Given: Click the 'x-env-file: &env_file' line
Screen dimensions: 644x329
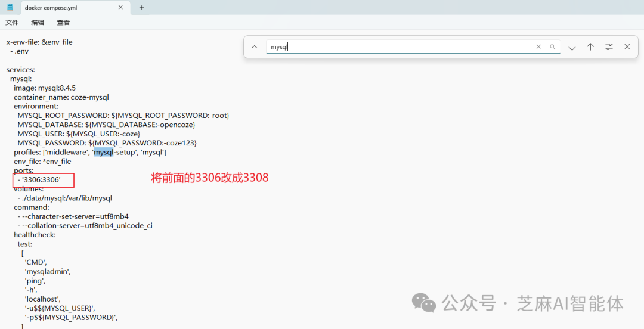Looking at the screenshot, I should tap(39, 42).
